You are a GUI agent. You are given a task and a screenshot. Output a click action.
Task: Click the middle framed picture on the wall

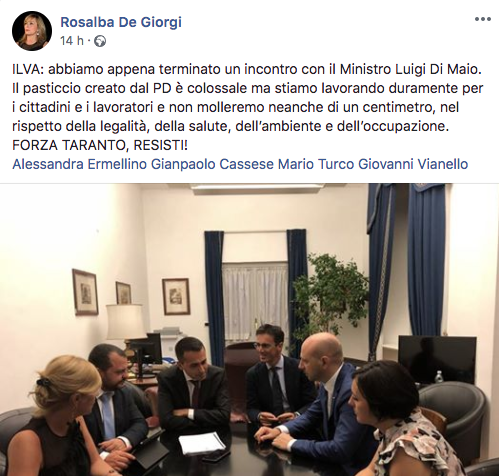(123, 293)
